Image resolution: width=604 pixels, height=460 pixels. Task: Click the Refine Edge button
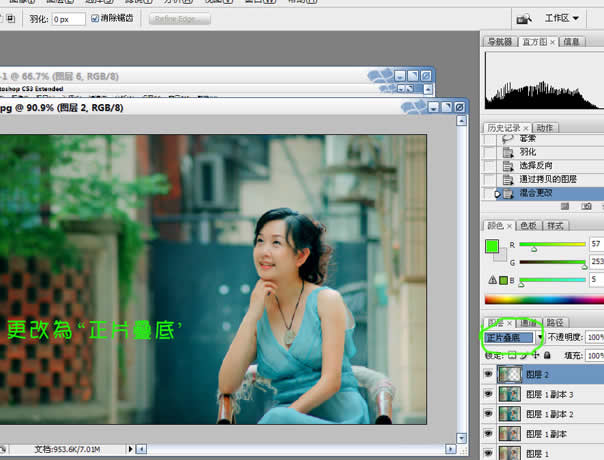(x=180, y=19)
